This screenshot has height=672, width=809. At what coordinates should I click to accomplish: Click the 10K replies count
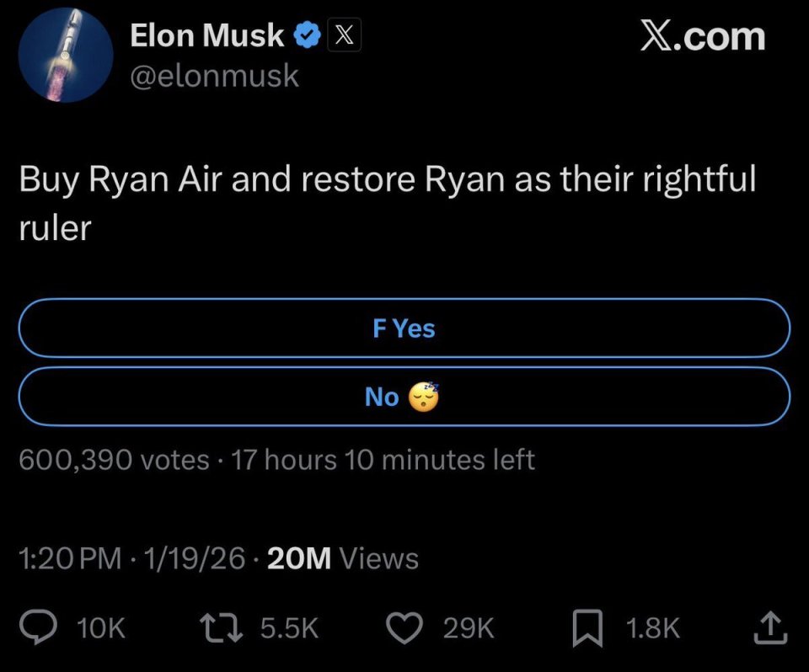[100, 627]
